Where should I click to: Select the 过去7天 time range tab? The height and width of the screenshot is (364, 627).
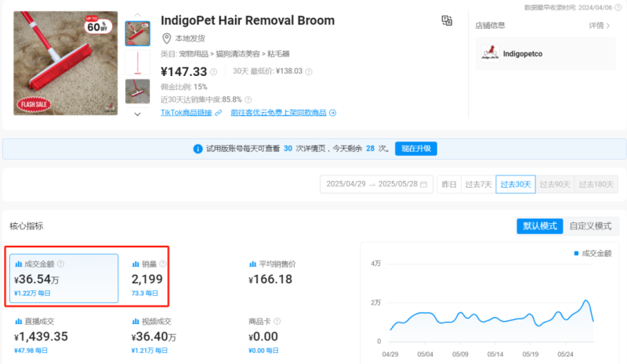click(x=478, y=185)
